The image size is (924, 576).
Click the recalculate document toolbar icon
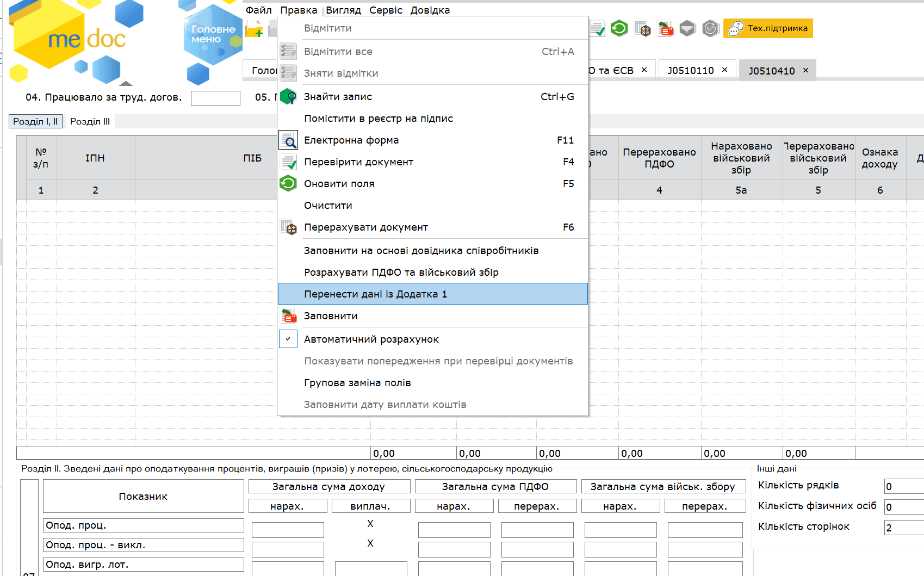coord(642,28)
